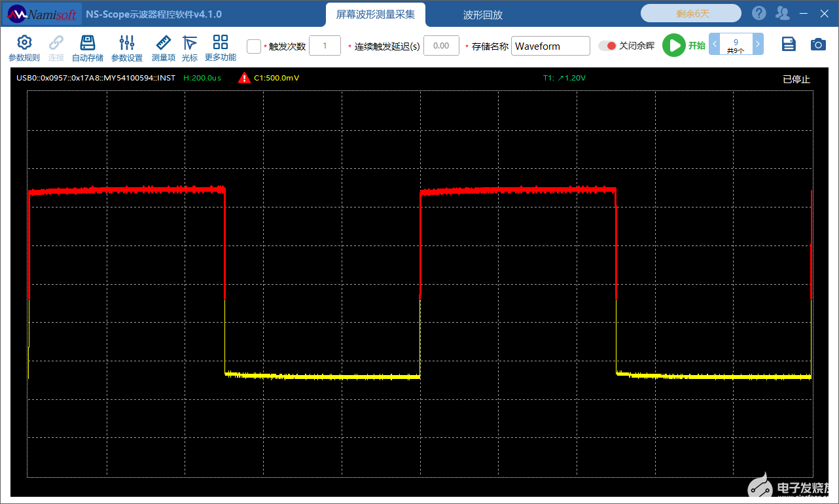Viewport: 839px width, 504px height.
Task: Click the 触发次数 input field
Action: point(325,46)
